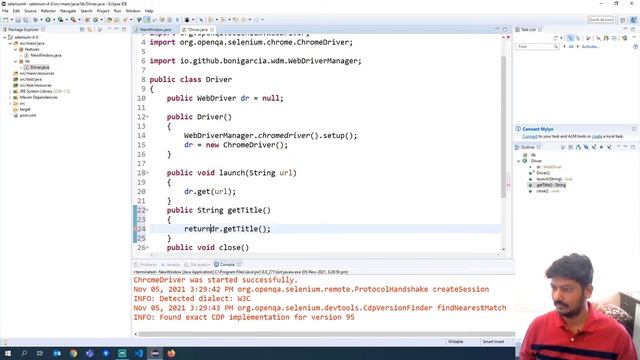Toggle Hide Non-Public Members in Outline toolbar
The width and height of the screenshot is (640, 360).
pos(601,147)
